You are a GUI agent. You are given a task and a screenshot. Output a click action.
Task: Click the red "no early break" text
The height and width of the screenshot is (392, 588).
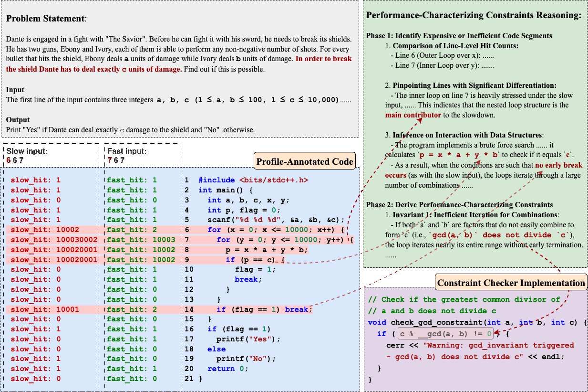(x=558, y=165)
